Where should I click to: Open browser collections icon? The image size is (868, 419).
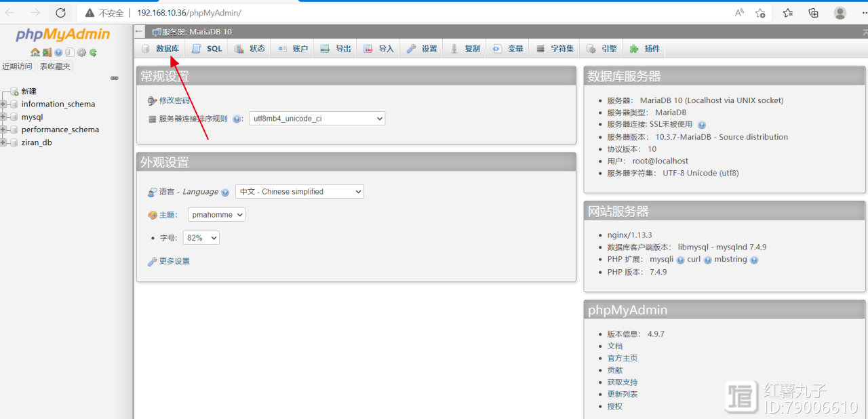click(x=814, y=13)
